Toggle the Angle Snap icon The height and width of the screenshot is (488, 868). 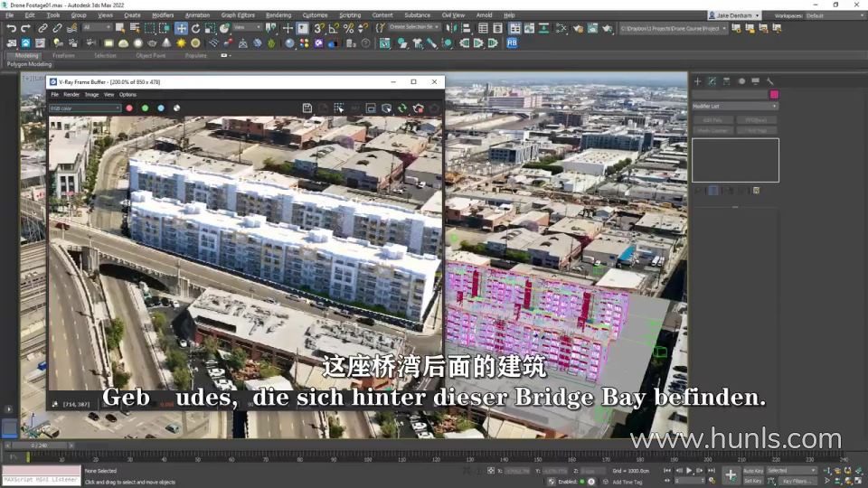click(x=334, y=28)
